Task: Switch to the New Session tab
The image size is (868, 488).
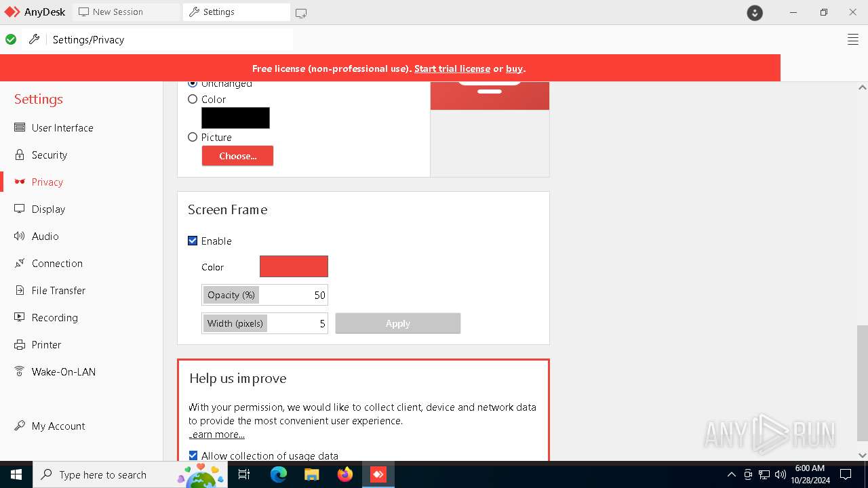Action: tap(126, 12)
